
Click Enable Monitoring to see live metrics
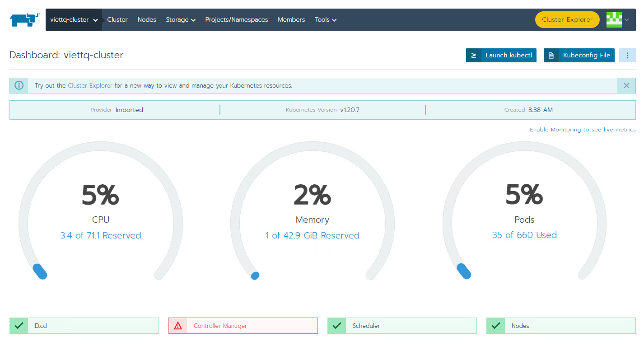pyautogui.click(x=583, y=130)
